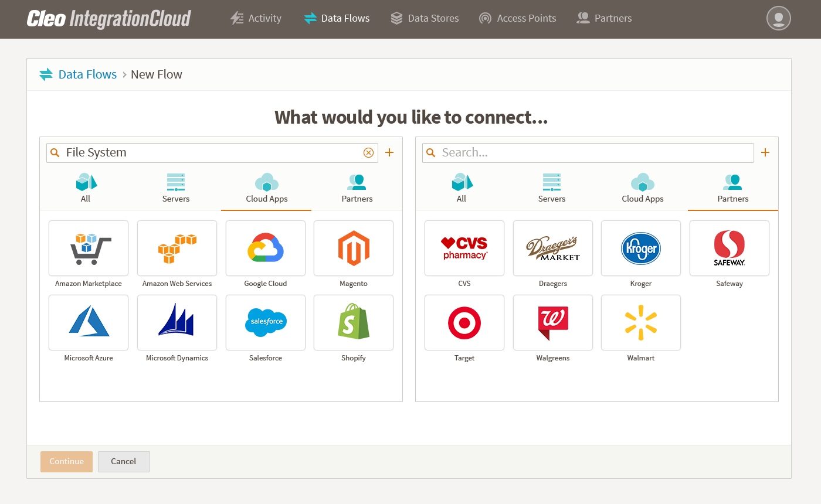The width and height of the screenshot is (821, 504).
Task: Select the Walmart partner tile
Action: [x=641, y=322]
